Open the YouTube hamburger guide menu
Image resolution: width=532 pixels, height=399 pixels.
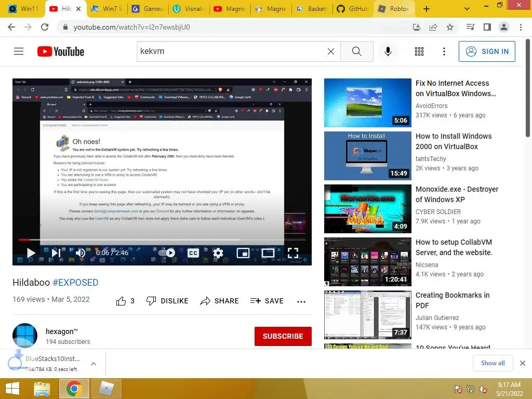click(19, 51)
